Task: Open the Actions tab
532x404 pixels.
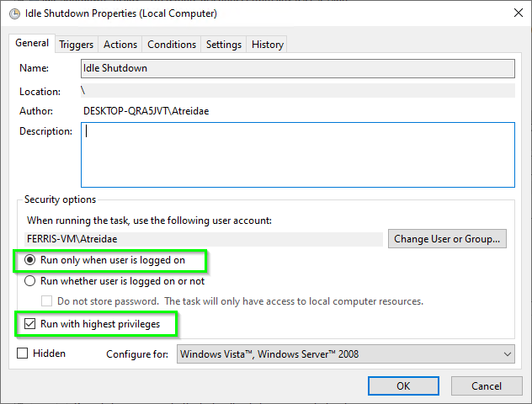Action: click(120, 45)
